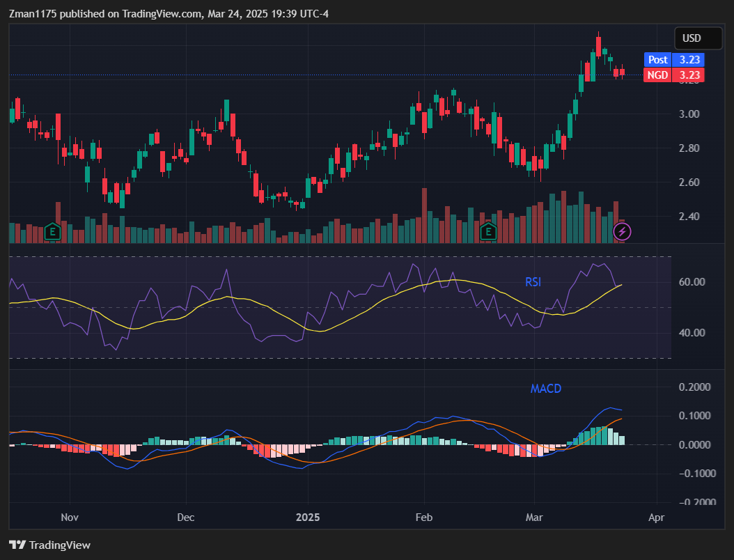Click the purple lightning event icon
The width and height of the screenshot is (734, 560).
click(622, 231)
